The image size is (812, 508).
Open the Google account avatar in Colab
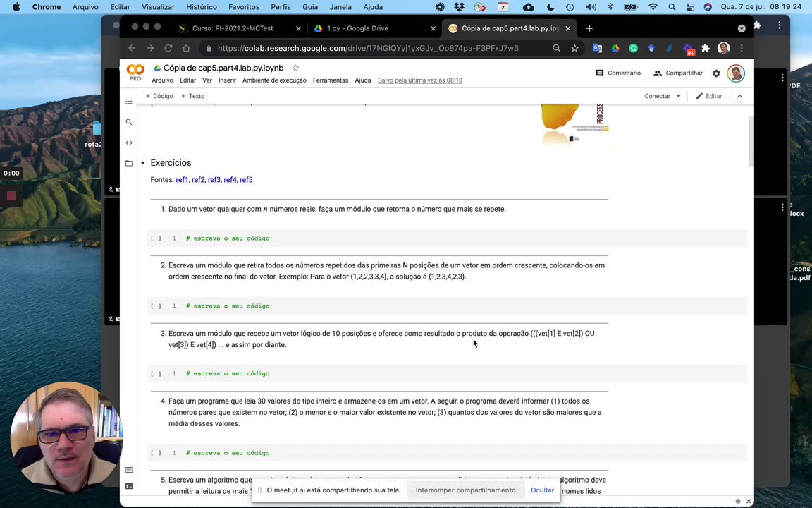click(x=736, y=73)
